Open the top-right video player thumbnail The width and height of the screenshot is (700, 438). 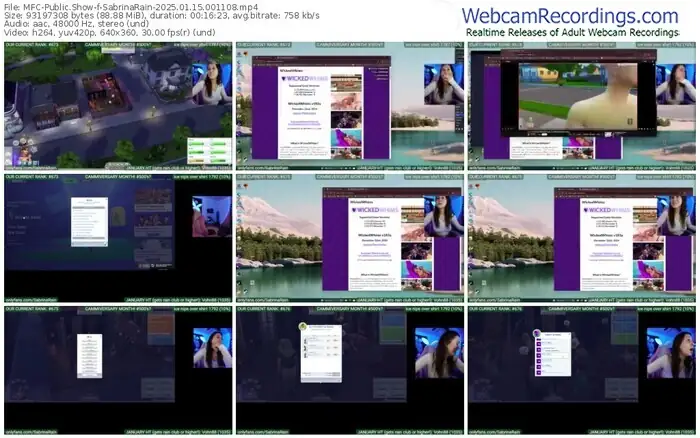[x=580, y=107]
